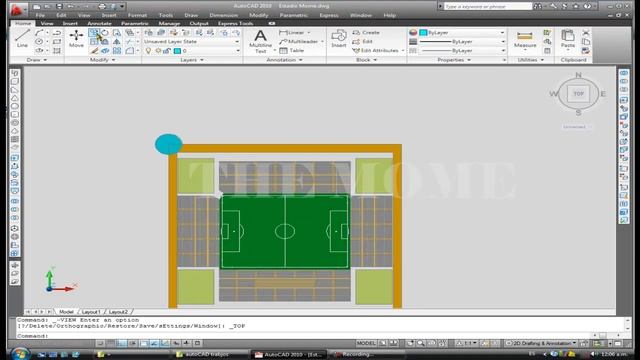This screenshot has width=640, height=360.
Task: Click the Table annotation tool
Action: tap(291, 51)
